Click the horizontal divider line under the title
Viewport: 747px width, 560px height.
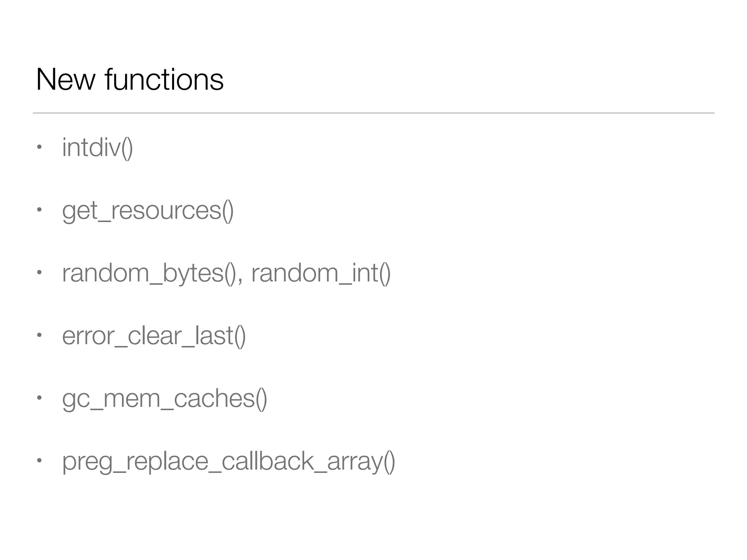[373, 113]
